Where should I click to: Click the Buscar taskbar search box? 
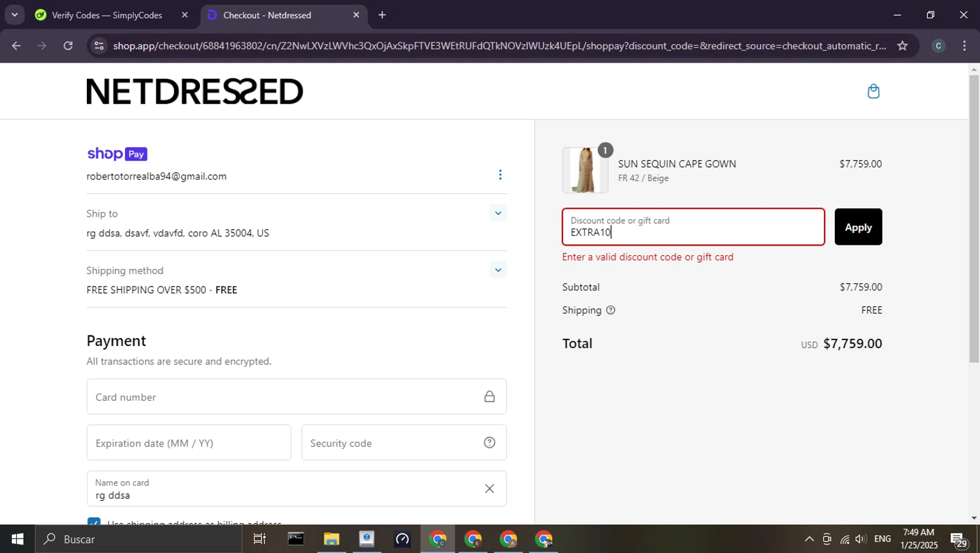point(139,539)
